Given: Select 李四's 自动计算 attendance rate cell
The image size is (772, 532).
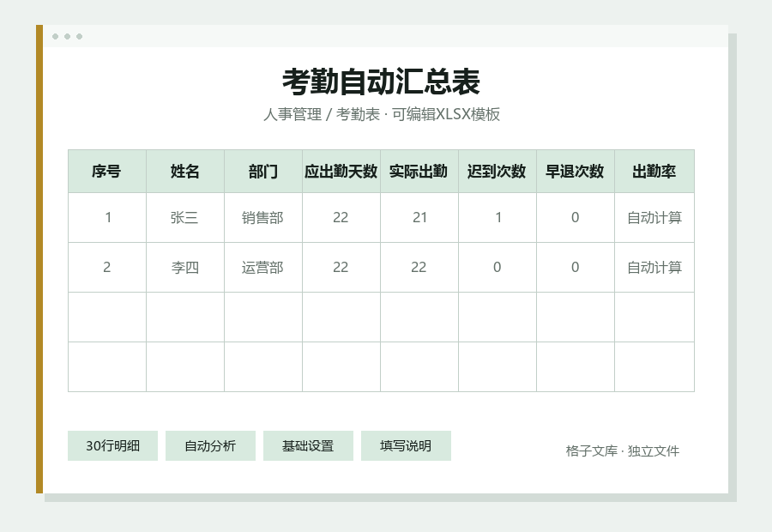Looking at the screenshot, I should pyautogui.click(x=654, y=268).
